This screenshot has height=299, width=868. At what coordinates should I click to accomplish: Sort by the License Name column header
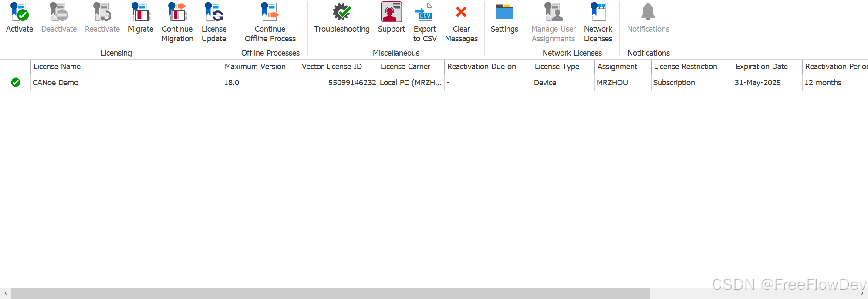tap(126, 67)
